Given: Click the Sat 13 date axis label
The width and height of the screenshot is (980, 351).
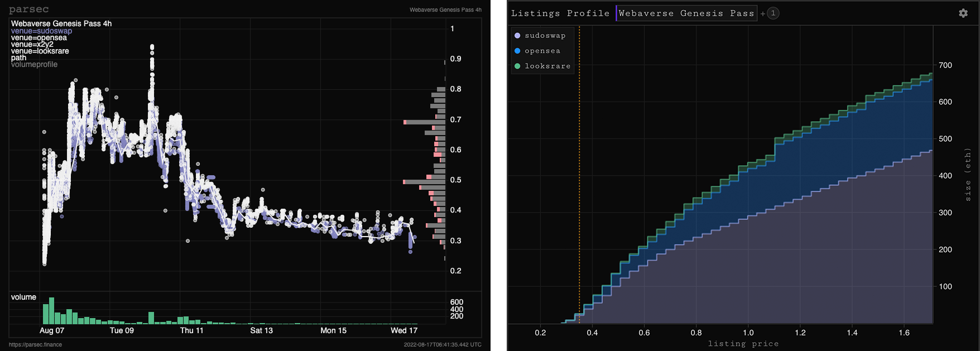Looking at the screenshot, I should [261, 330].
